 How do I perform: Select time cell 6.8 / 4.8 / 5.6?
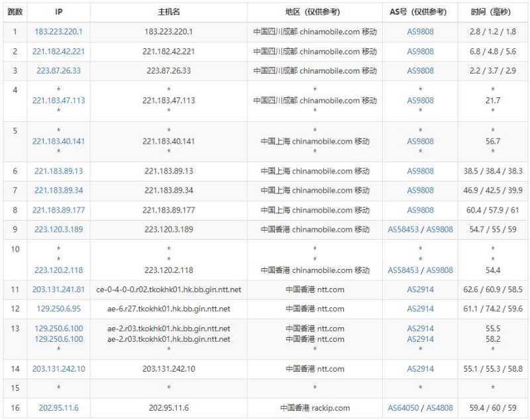[493, 52]
